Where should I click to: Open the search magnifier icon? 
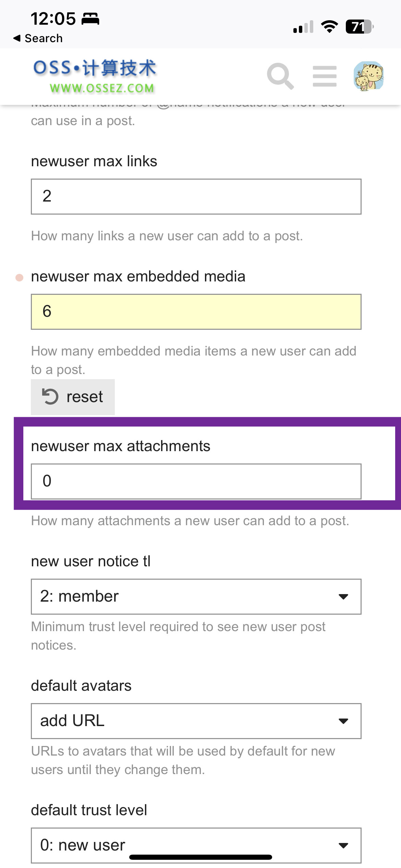(280, 76)
